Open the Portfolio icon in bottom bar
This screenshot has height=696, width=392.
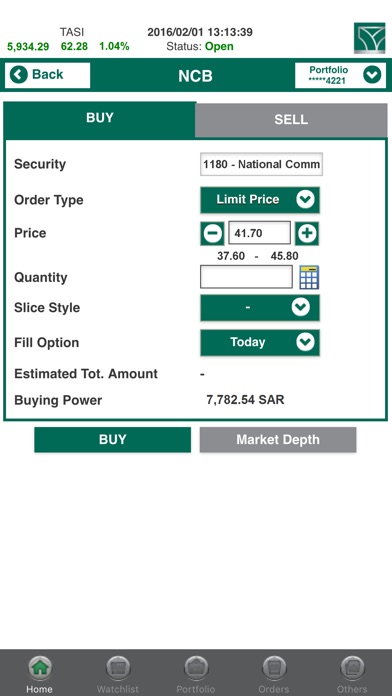tap(196, 668)
